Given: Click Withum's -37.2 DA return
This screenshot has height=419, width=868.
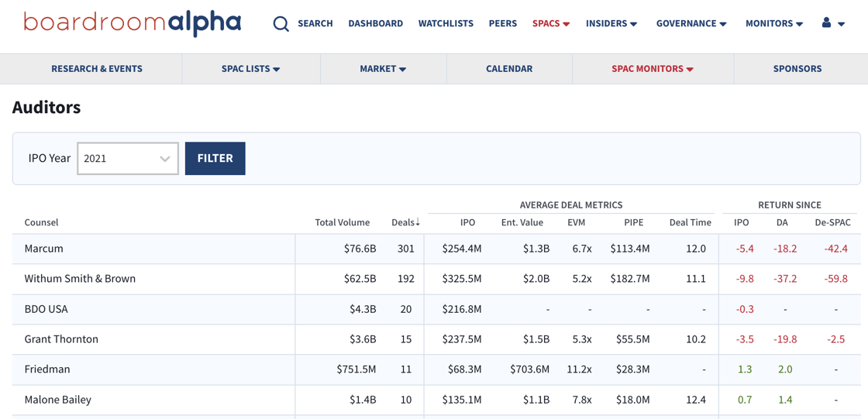Looking at the screenshot, I should pos(786,279).
